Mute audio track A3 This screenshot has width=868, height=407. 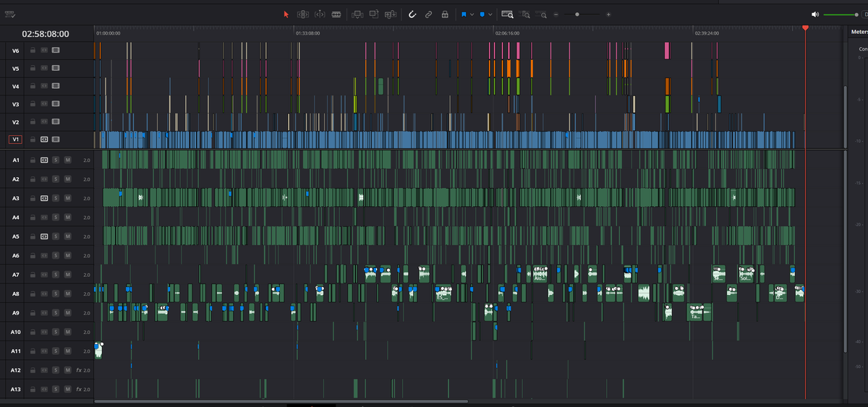[x=67, y=197]
